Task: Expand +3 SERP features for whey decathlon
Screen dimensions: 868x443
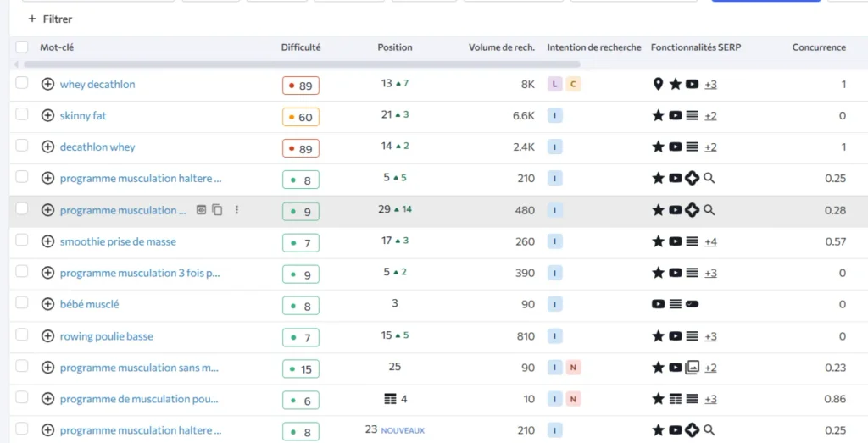Action: 711,85
